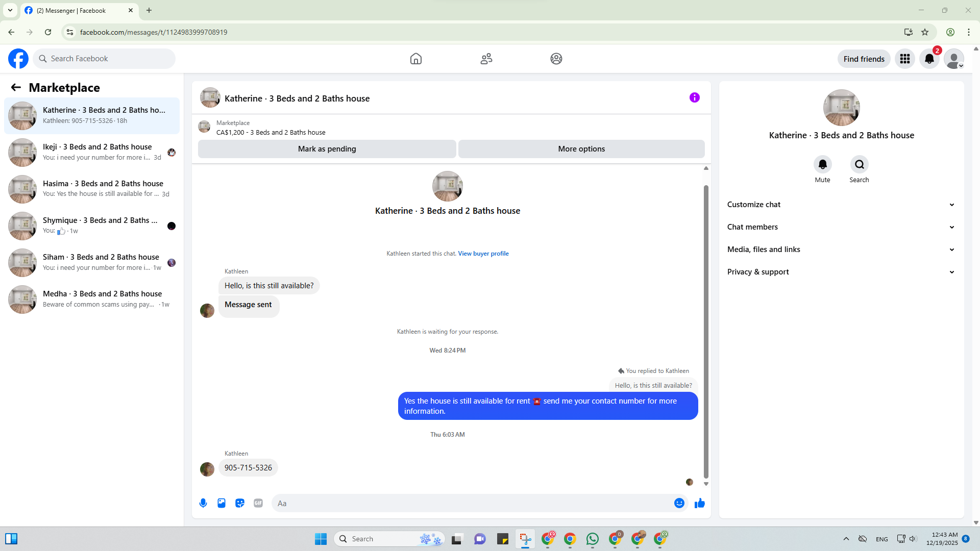Screen dimensions: 980x551
Task: Click the attach photo icon
Action: pyautogui.click(x=222, y=503)
